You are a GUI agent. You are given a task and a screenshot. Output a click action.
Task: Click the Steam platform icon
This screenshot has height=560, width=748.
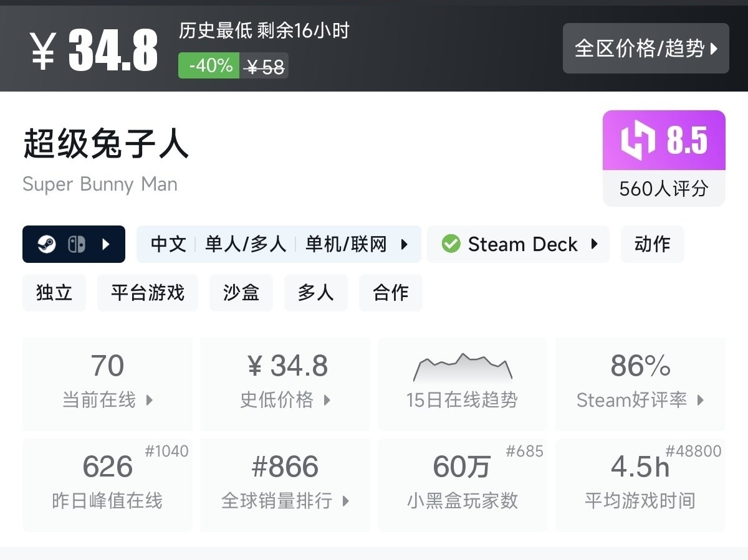(x=47, y=244)
